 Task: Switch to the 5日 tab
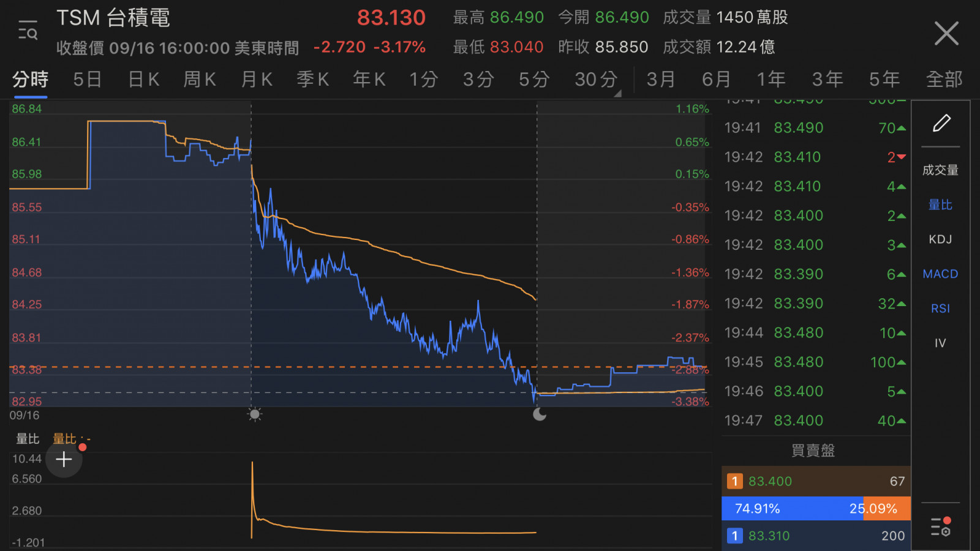click(x=88, y=80)
